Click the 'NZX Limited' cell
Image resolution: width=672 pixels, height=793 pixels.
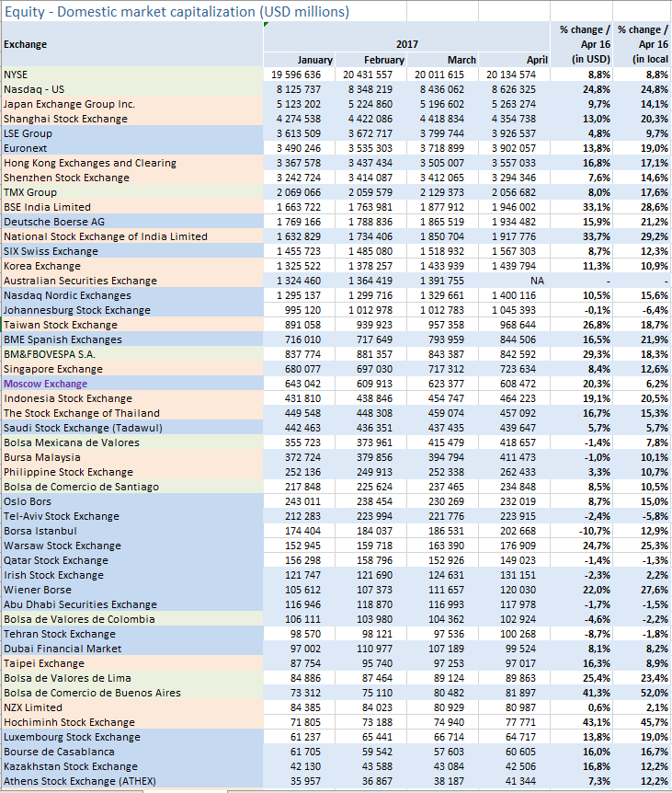132,707
